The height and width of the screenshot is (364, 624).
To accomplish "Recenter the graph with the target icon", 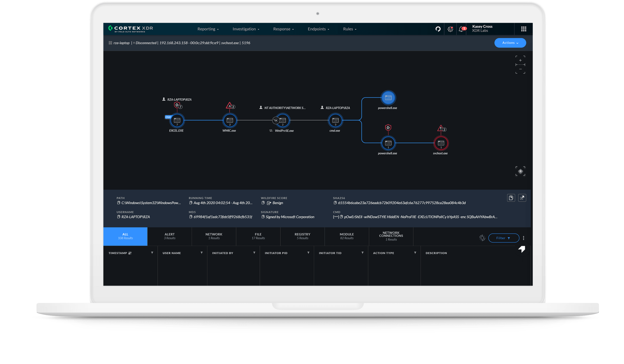I will coord(520,171).
